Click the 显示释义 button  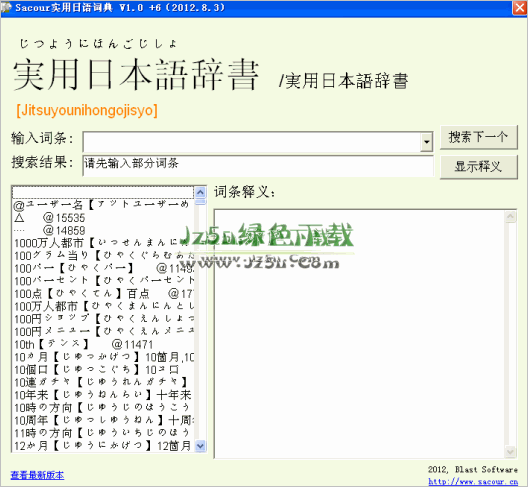point(478,167)
